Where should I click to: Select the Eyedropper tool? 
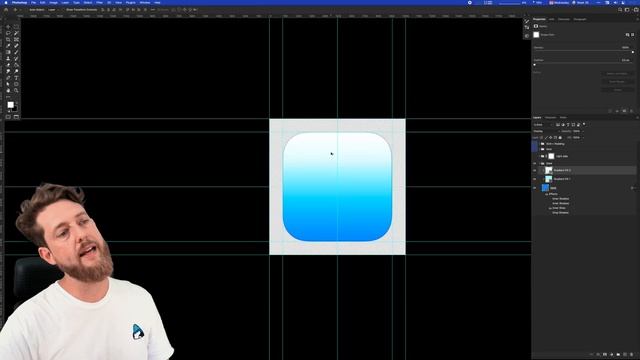8,46
